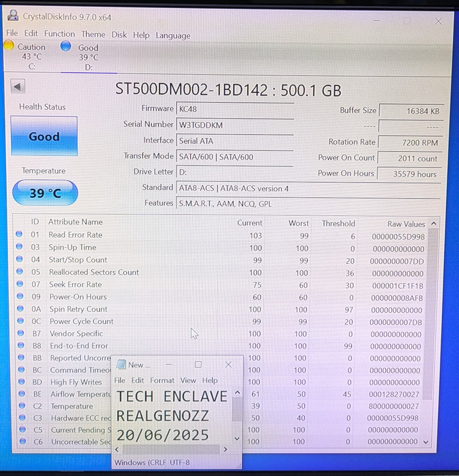Click raw value 00000055D998 in Read Error Rate row

[x=398, y=237]
